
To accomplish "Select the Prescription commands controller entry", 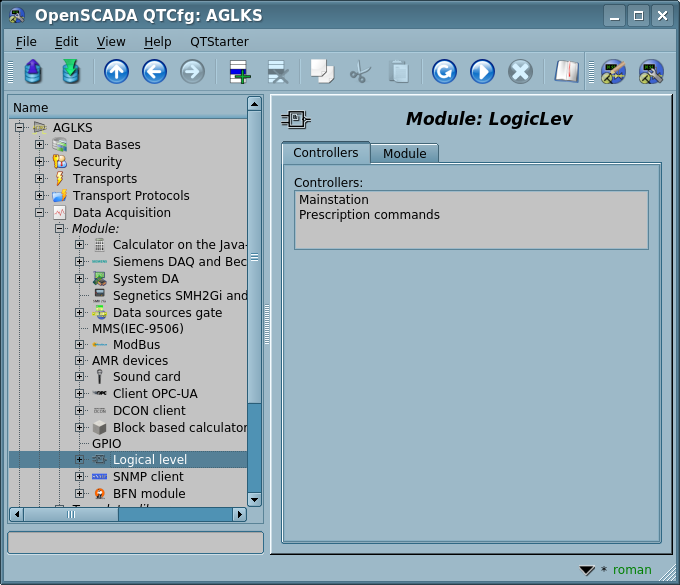I will click(x=369, y=215).
